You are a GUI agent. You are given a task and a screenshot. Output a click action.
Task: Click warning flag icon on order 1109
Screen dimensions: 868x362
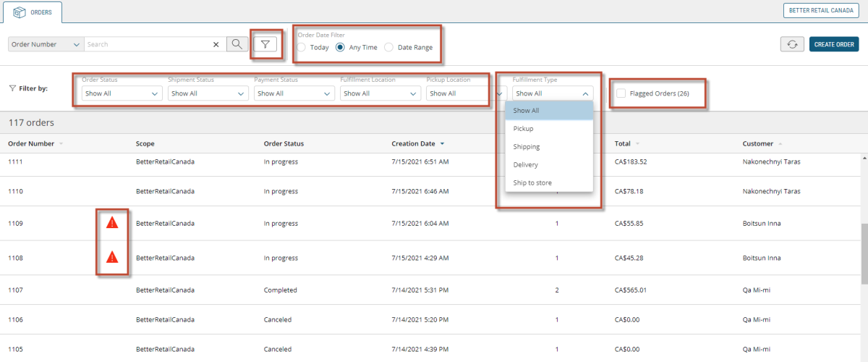[112, 223]
